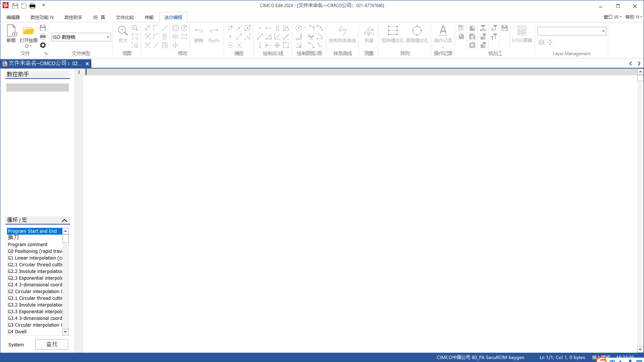Click the print icon in title bar
Viewport: 644px width, 362px height.
tap(32, 6)
